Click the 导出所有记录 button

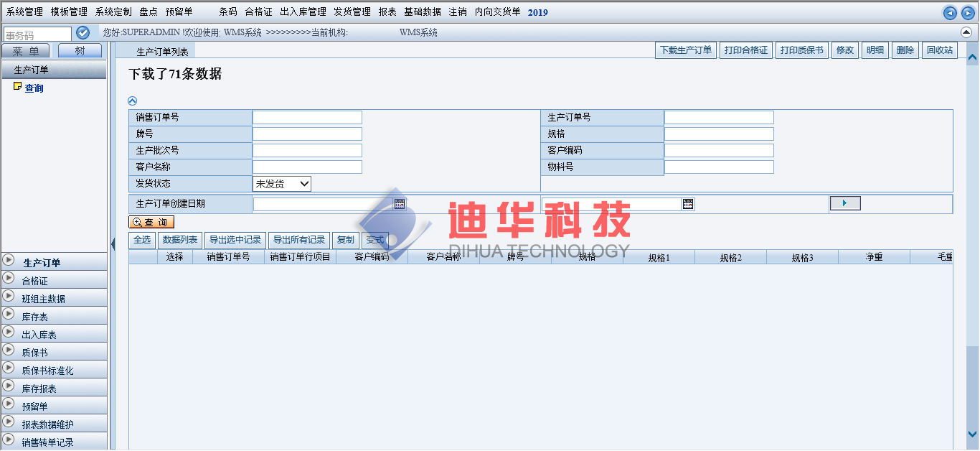coord(299,240)
